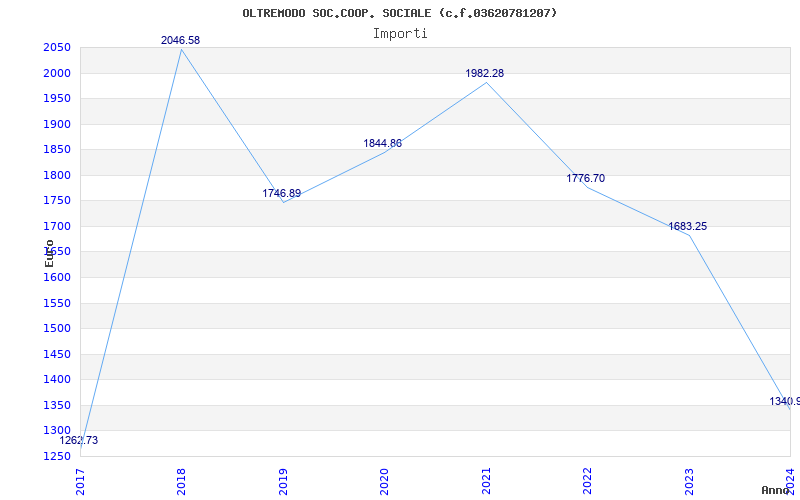This screenshot has width=800, height=500.
Task: Click the Importi subtitle
Action: pyautogui.click(x=400, y=34)
